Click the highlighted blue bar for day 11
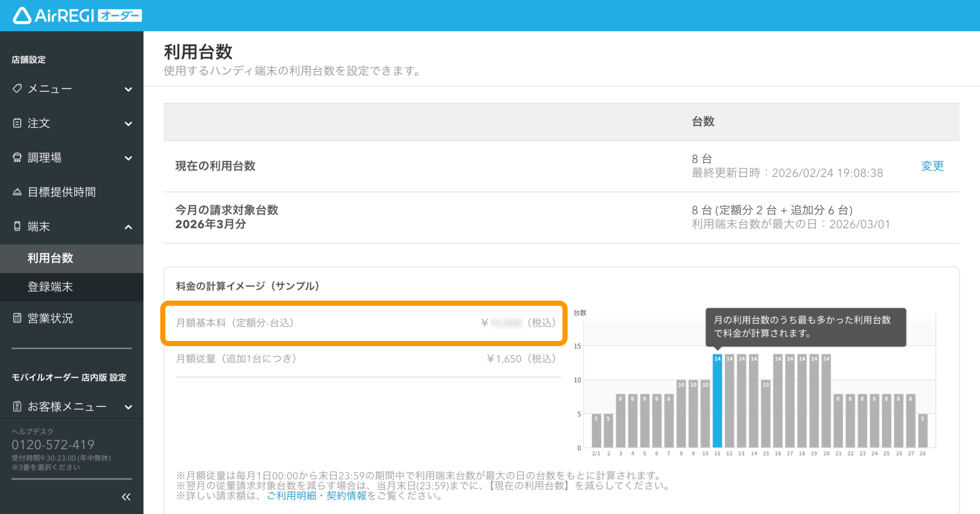 (717, 401)
